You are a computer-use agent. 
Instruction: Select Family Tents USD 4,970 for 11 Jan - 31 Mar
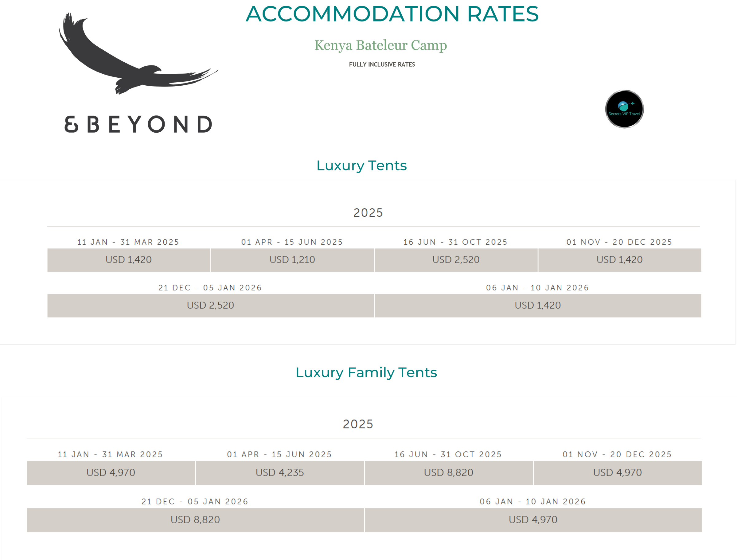tap(111, 473)
